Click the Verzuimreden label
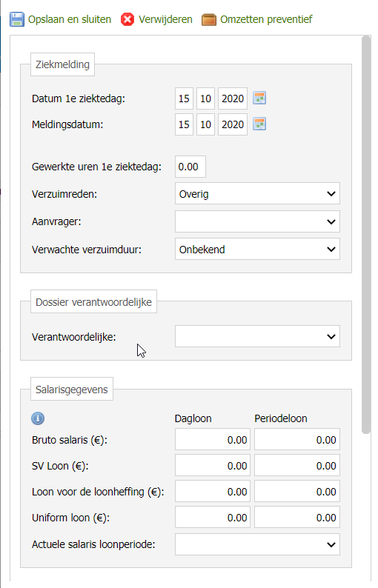 tap(64, 194)
